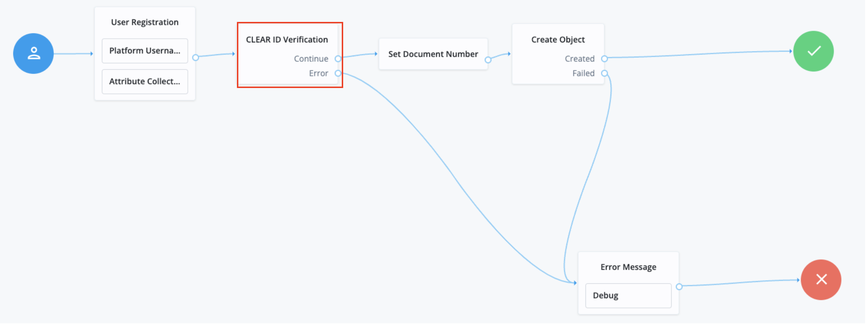Select the Created output port on Create Object
The image size is (868, 324).
click(605, 59)
